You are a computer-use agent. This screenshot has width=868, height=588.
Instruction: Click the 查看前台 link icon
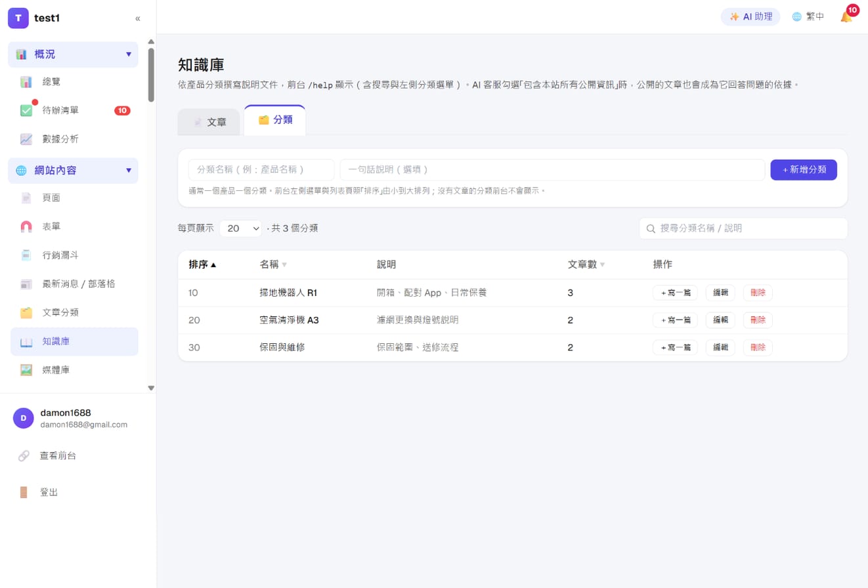[x=24, y=455]
